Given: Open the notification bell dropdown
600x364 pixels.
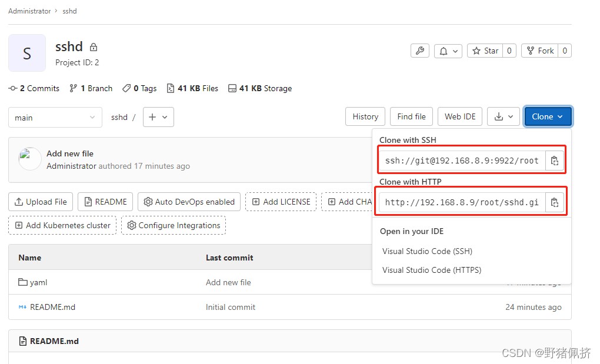Looking at the screenshot, I should (448, 51).
